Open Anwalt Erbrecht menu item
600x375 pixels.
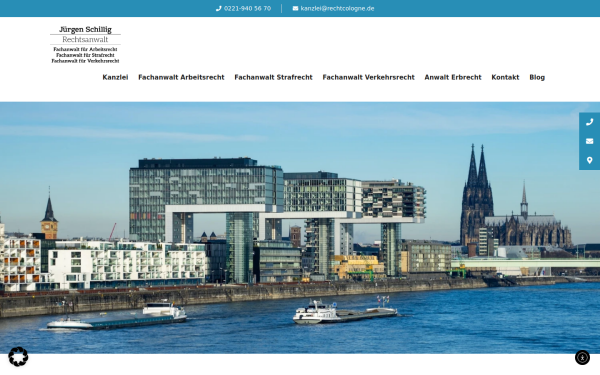point(453,77)
